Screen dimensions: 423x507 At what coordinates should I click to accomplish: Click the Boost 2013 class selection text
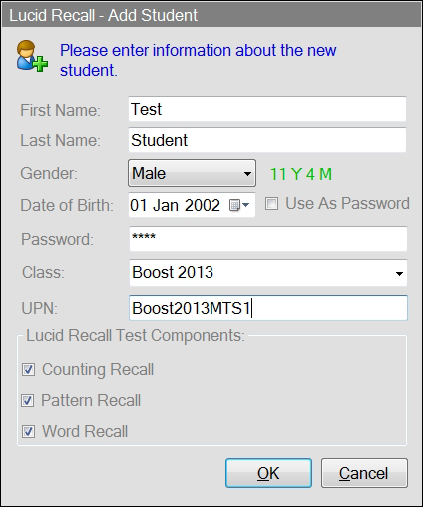[x=173, y=272]
